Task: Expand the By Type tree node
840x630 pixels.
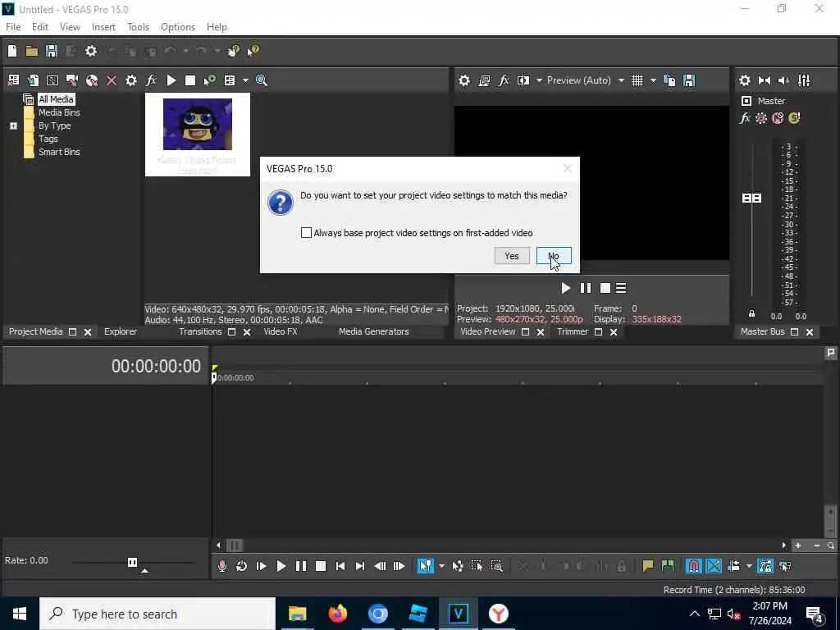Action: [x=13, y=126]
